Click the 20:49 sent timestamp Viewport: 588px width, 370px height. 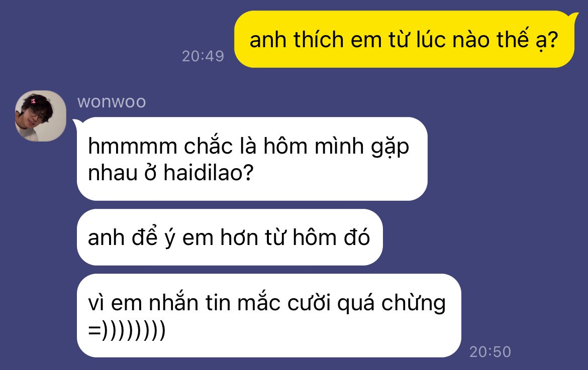203,56
